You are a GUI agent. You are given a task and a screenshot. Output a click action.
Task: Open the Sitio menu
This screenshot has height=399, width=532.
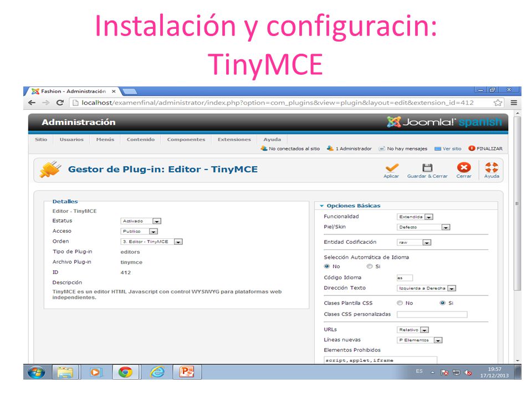(x=41, y=140)
